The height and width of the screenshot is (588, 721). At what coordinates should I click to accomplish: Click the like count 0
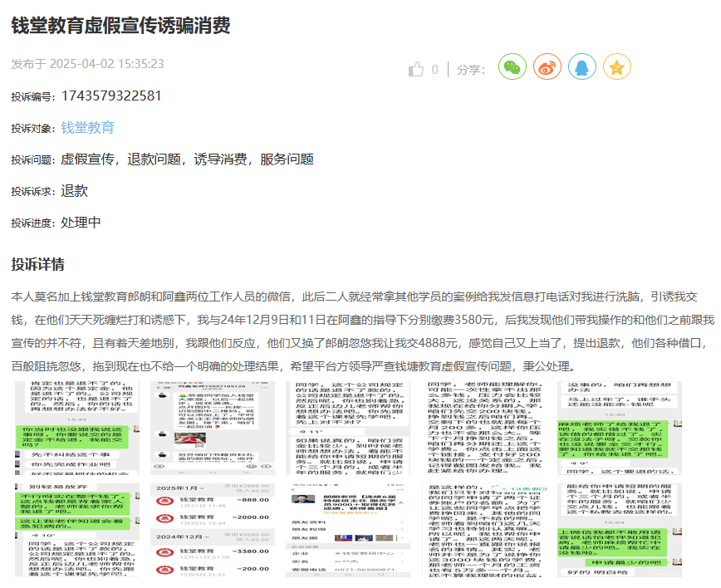434,70
